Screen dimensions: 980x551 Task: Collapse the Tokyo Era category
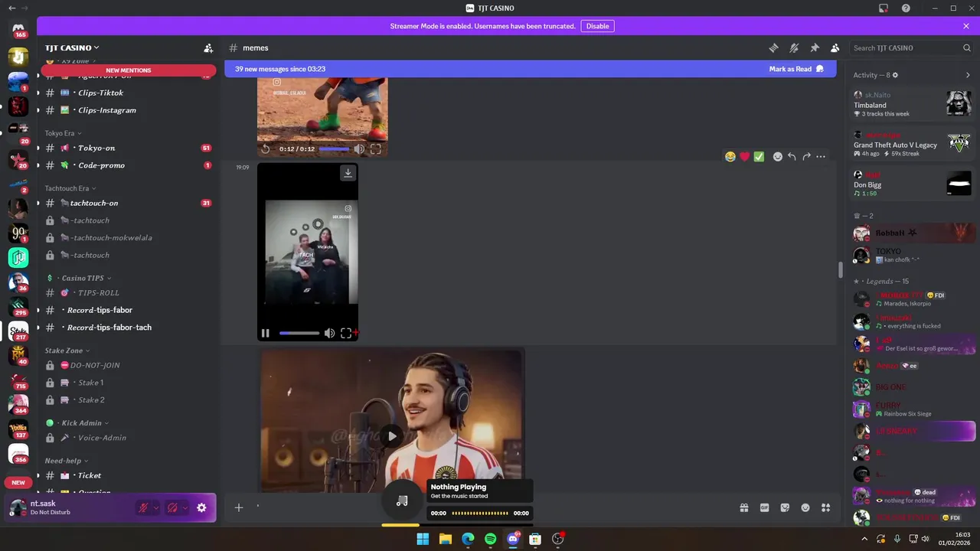tap(63, 133)
